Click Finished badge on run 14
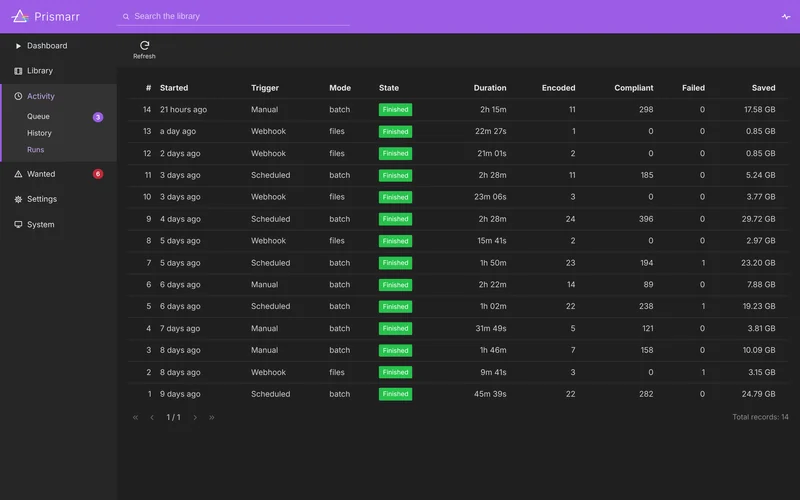This screenshot has height=500, width=800. (395, 110)
